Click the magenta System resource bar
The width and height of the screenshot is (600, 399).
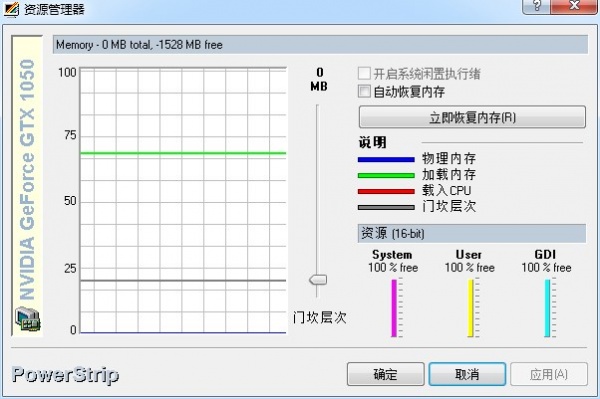[x=394, y=308]
